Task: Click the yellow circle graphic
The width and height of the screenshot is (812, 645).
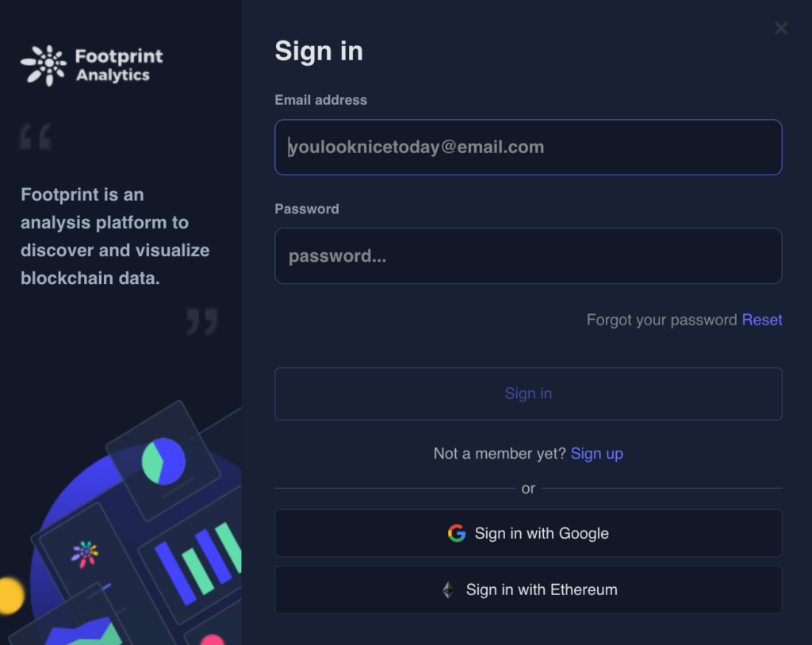Action: [x=10, y=596]
